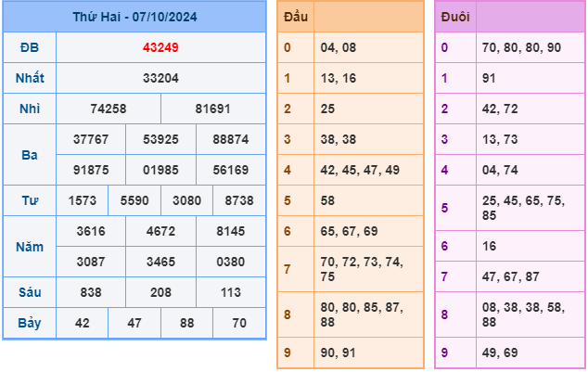Click Đuôi row 5 values starting 25, 45
The image size is (588, 372).
click(x=523, y=208)
